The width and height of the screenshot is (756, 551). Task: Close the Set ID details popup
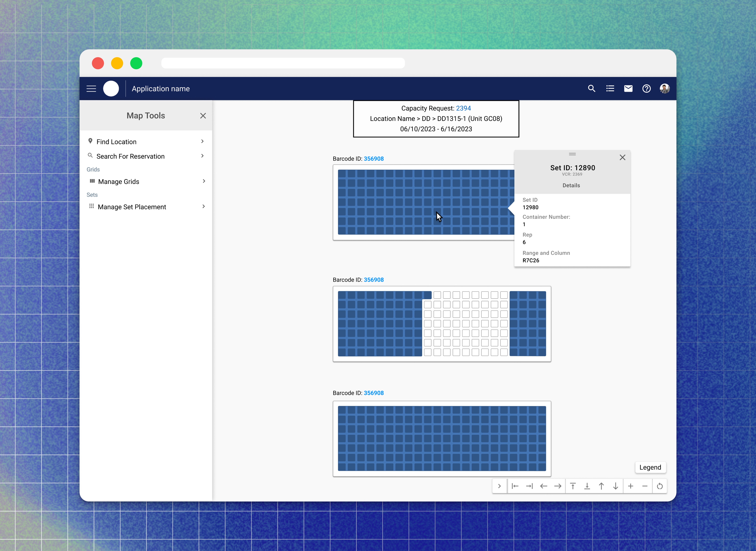click(x=622, y=157)
